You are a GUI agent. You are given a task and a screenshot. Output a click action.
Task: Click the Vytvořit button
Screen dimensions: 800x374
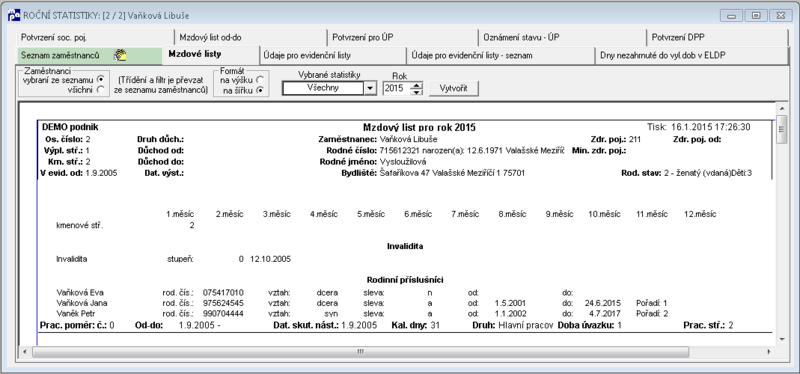click(x=453, y=88)
